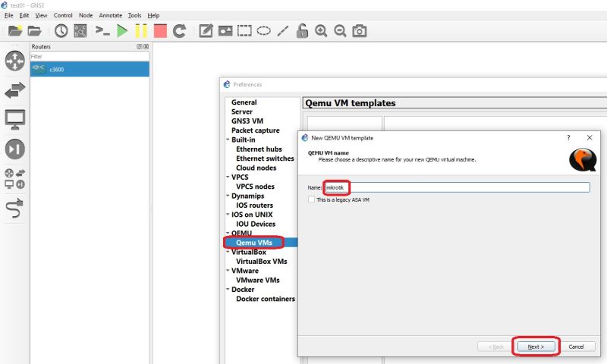Reload all nodes icon

click(x=179, y=31)
